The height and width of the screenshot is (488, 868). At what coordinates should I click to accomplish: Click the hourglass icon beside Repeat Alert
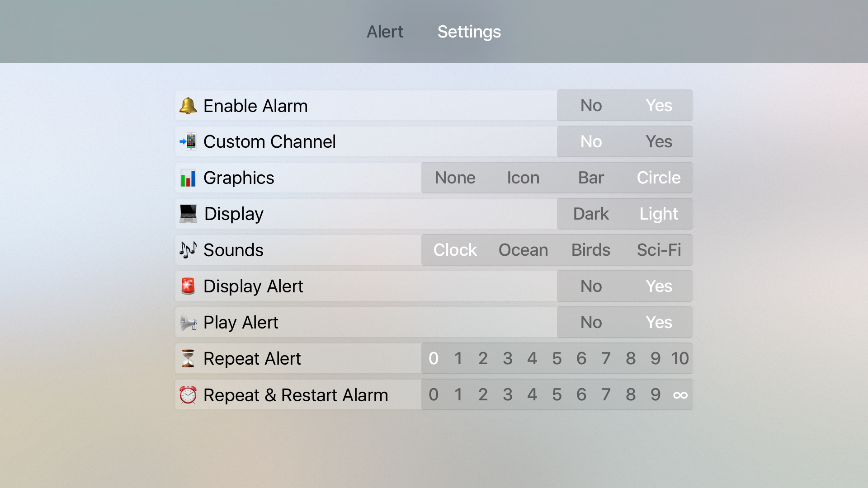tap(188, 358)
